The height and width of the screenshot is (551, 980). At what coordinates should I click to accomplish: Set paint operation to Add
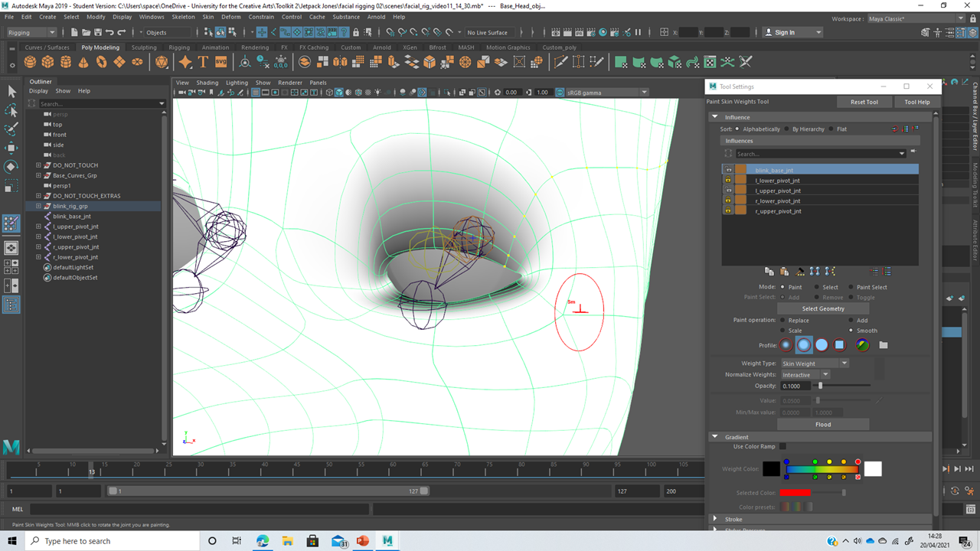(851, 321)
